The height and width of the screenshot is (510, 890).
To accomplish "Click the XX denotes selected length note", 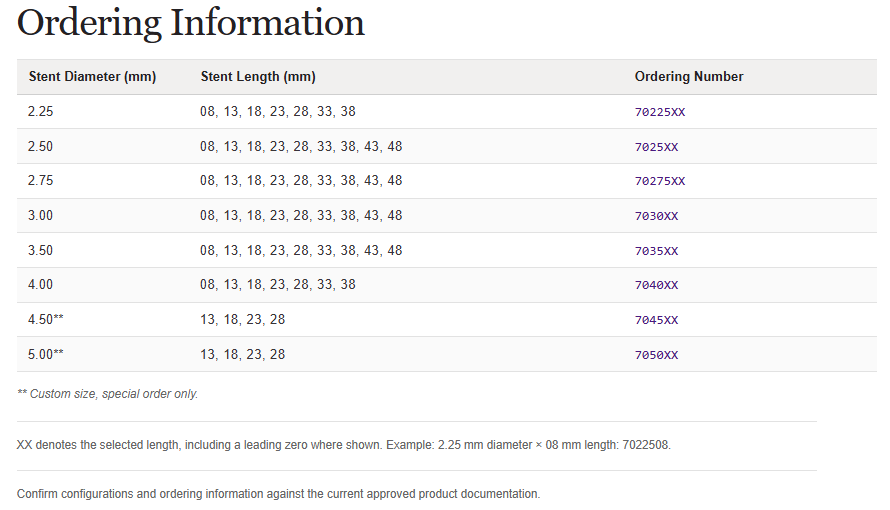I will [x=343, y=445].
